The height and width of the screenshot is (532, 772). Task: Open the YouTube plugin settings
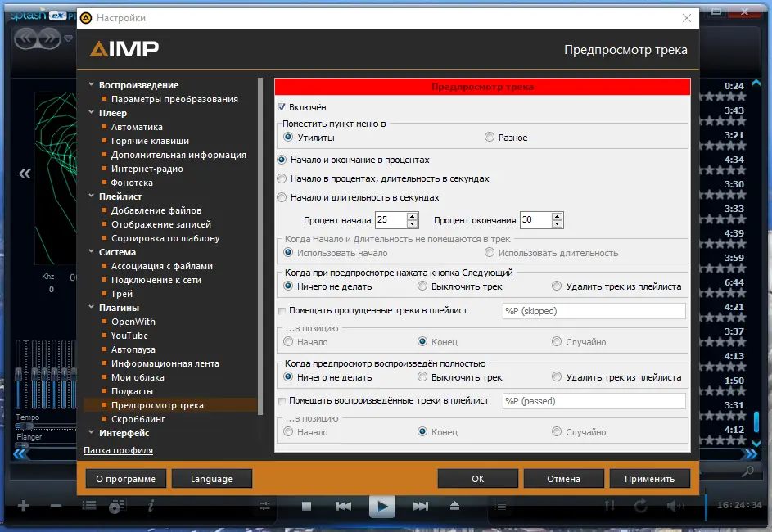tap(129, 335)
